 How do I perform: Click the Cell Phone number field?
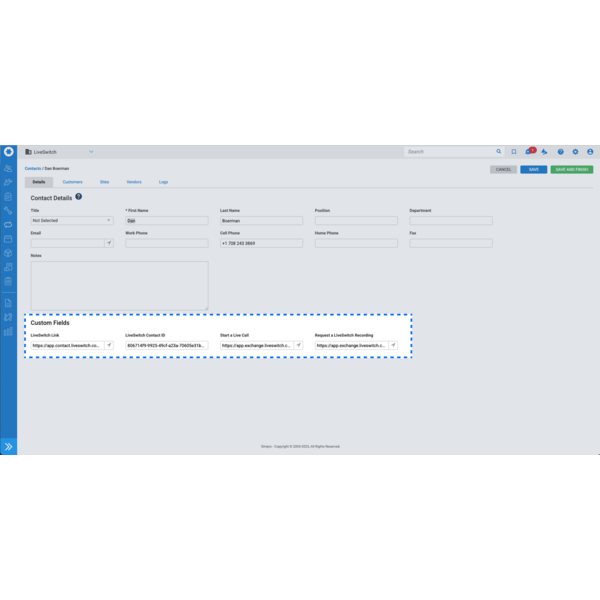point(261,243)
